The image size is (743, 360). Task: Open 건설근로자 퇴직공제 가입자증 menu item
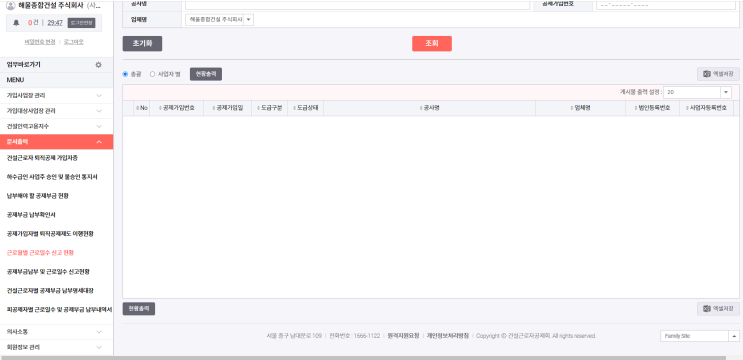[42, 158]
